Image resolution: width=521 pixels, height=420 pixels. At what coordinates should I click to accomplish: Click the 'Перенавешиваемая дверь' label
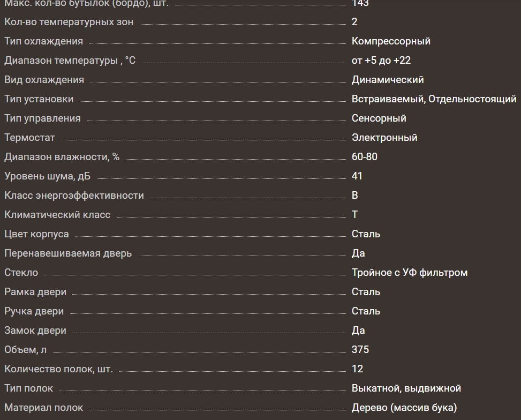point(68,253)
